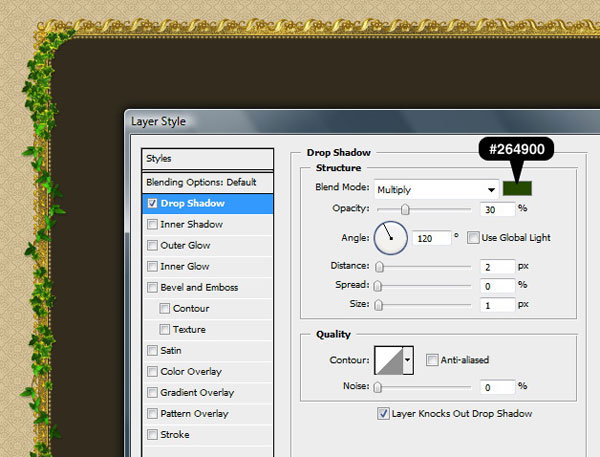Screen dimensions: 600x457
Task: Select the Stroke style row
Action: tap(208, 435)
